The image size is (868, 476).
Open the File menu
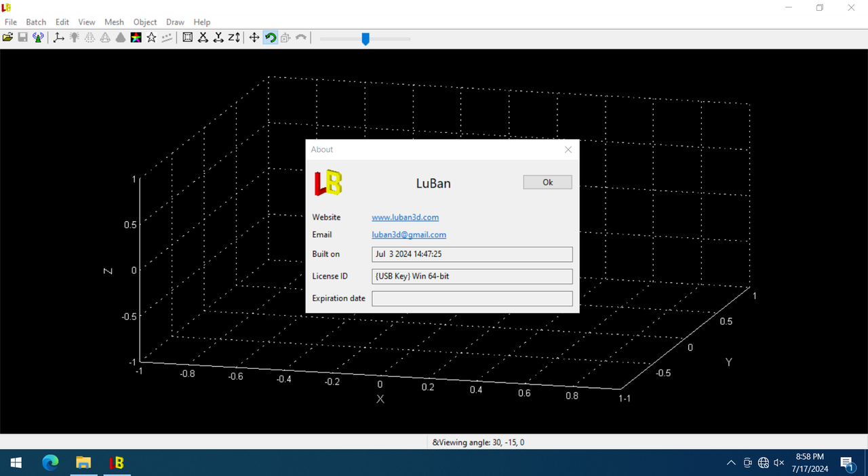click(x=11, y=22)
